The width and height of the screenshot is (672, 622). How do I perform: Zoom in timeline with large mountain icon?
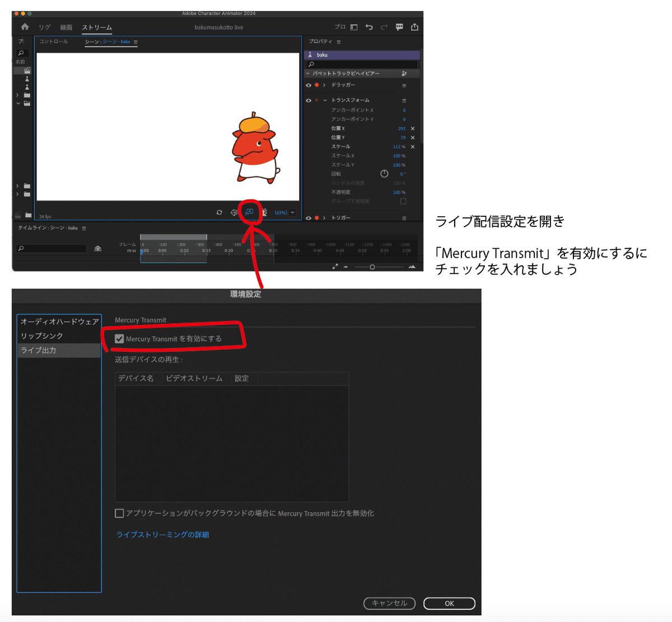412,267
